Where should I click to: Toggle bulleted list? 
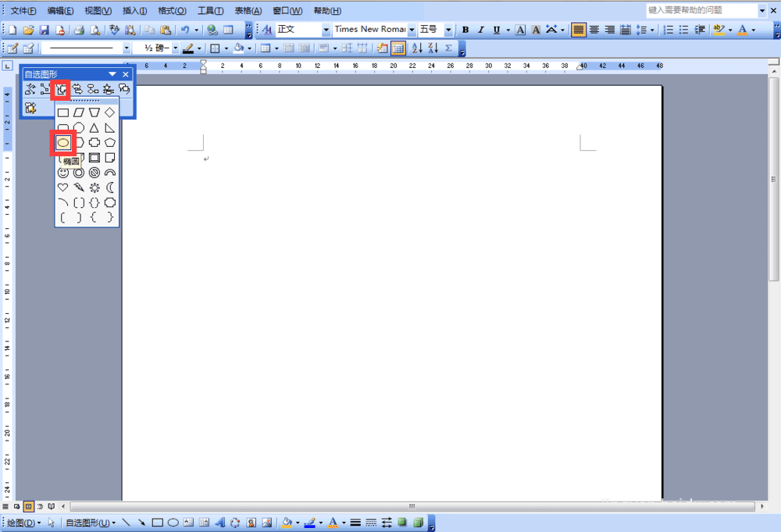pyautogui.click(x=684, y=30)
